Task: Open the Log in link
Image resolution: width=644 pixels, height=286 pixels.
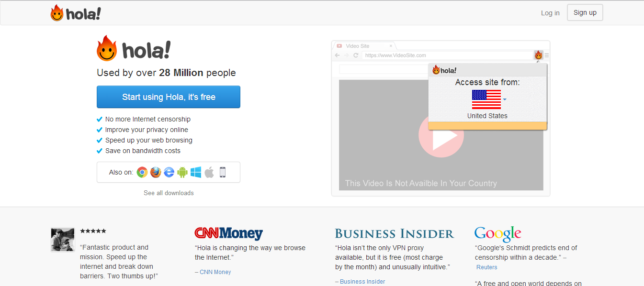Action: 550,13
